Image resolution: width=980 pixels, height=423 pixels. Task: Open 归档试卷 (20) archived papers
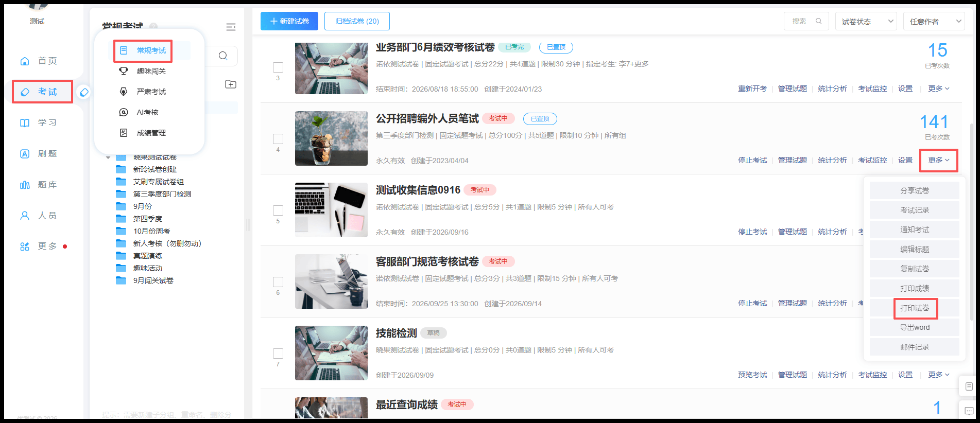coord(357,21)
